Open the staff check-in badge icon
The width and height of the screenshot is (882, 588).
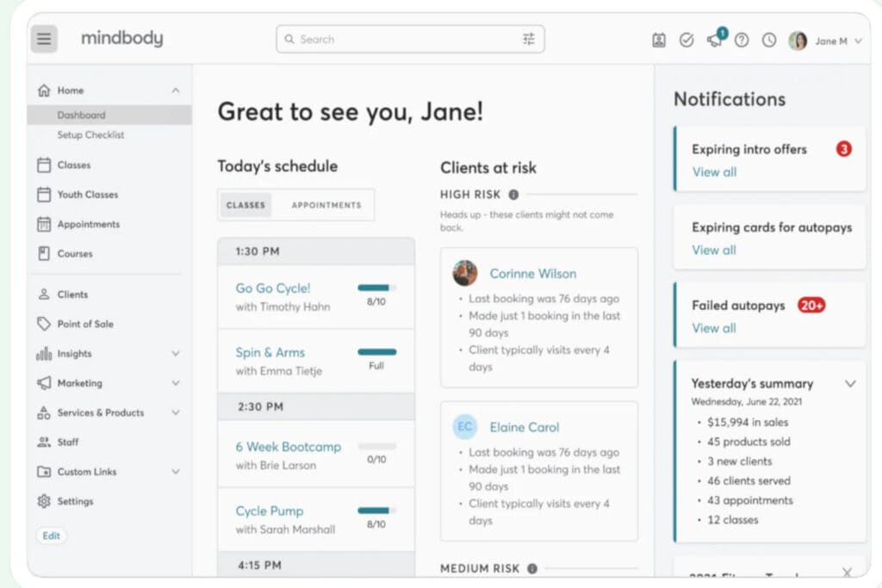[x=659, y=40]
